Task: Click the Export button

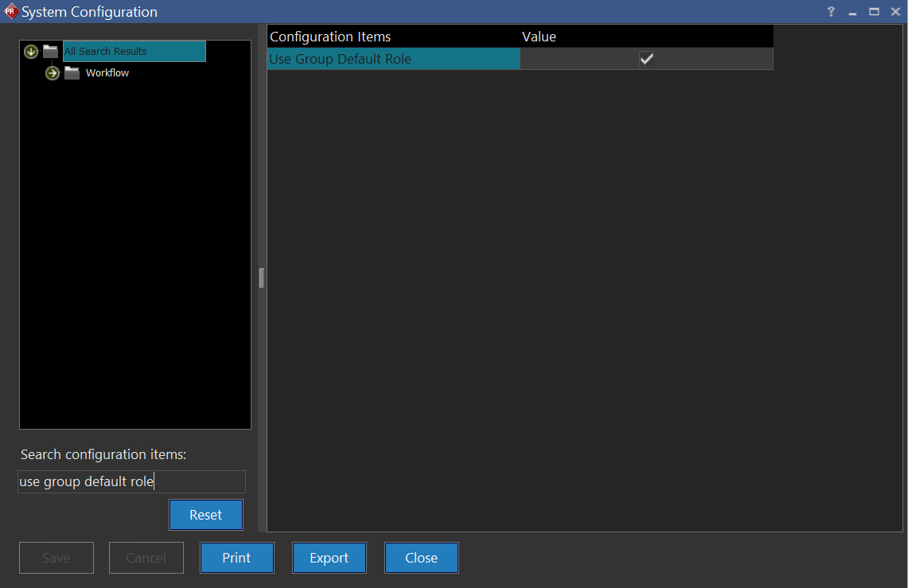Action: tap(329, 558)
